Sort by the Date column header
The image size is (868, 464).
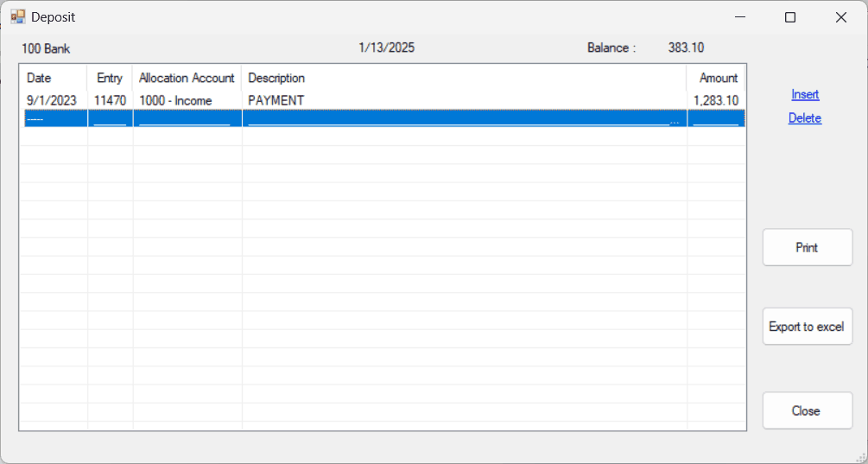click(53, 78)
